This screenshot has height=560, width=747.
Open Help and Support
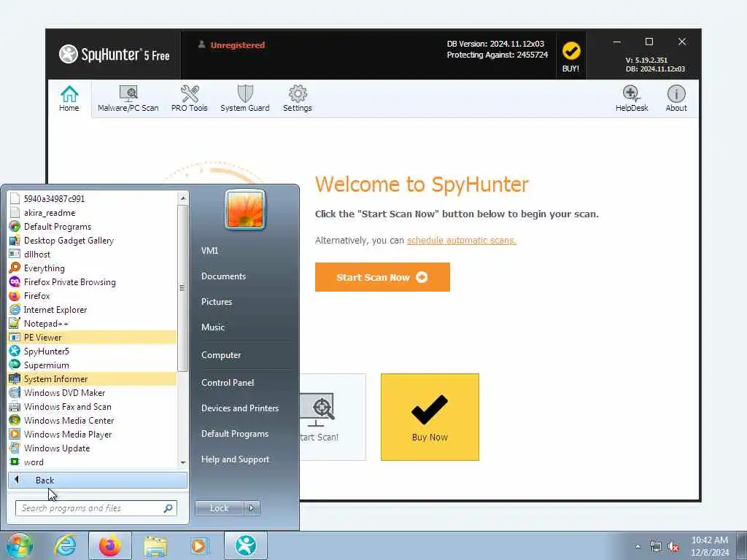(236, 459)
